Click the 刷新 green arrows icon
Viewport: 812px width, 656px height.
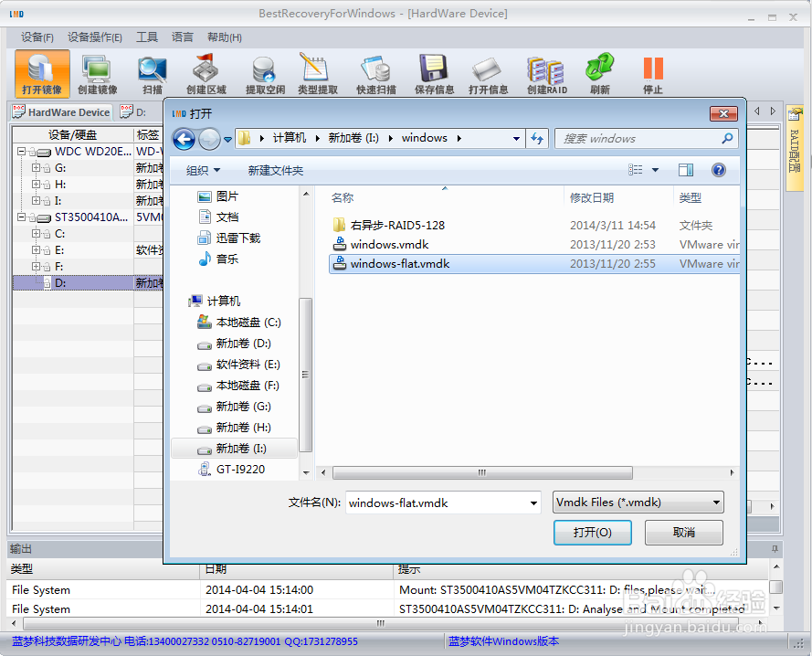click(x=600, y=74)
